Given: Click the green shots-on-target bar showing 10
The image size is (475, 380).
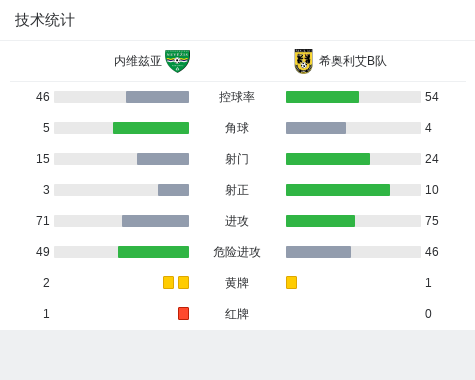Looking at the screenshot, I should pyautogui.click(x=338, y=190).
